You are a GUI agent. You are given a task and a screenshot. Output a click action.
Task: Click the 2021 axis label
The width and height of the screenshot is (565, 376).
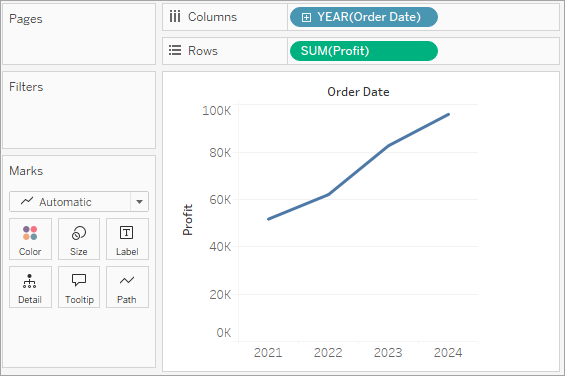point(268,353)
